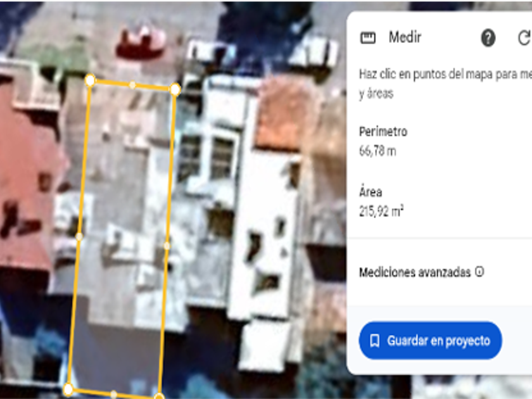Viewport: 532px width, 399px height.
Task: Click the info icon beside Mediciones avanzadas
Action: click(x=479, y=272)
